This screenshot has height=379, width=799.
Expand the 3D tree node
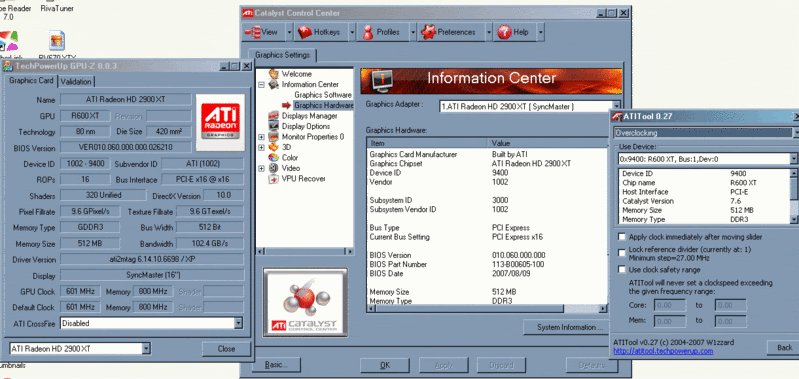[261, 147]
